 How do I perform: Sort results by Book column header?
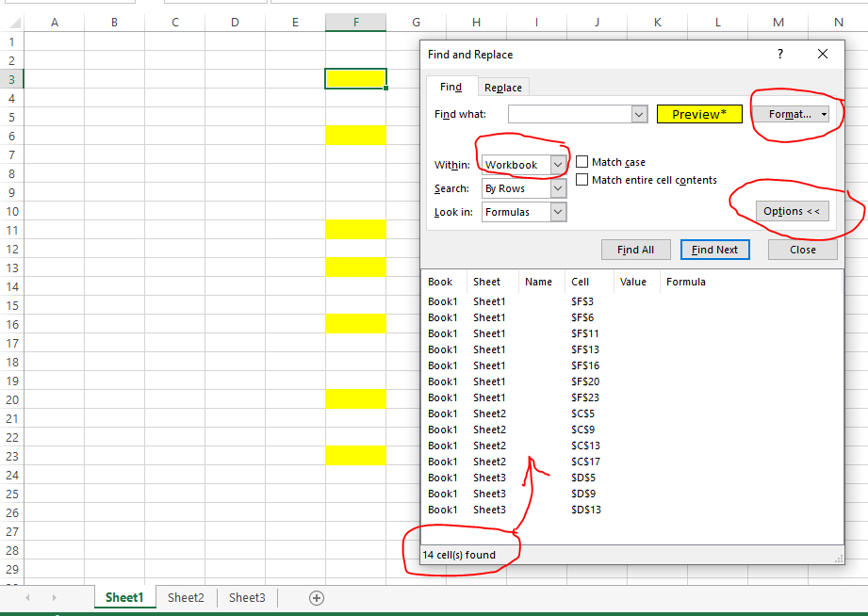[445, 282]
